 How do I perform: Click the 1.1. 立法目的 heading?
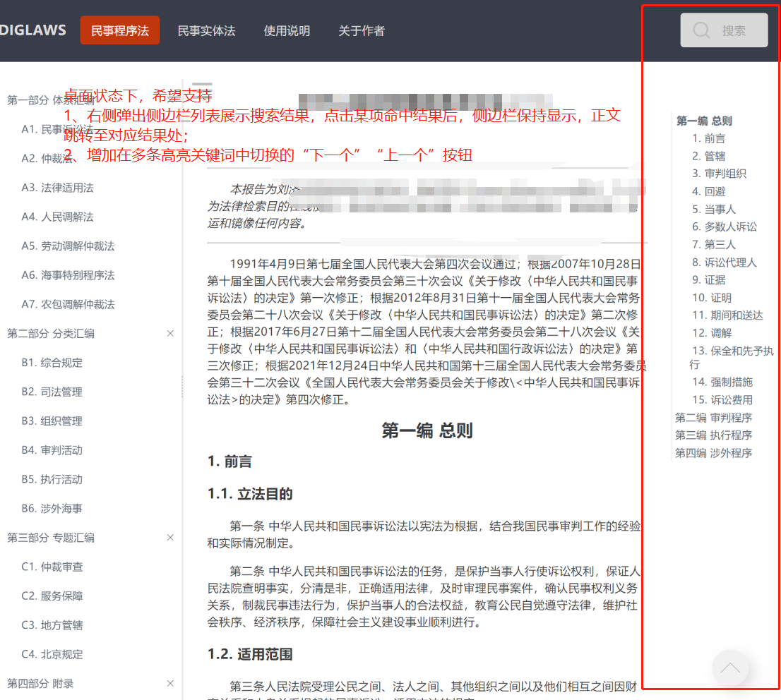pyautogui.click(x=250, y=494)
